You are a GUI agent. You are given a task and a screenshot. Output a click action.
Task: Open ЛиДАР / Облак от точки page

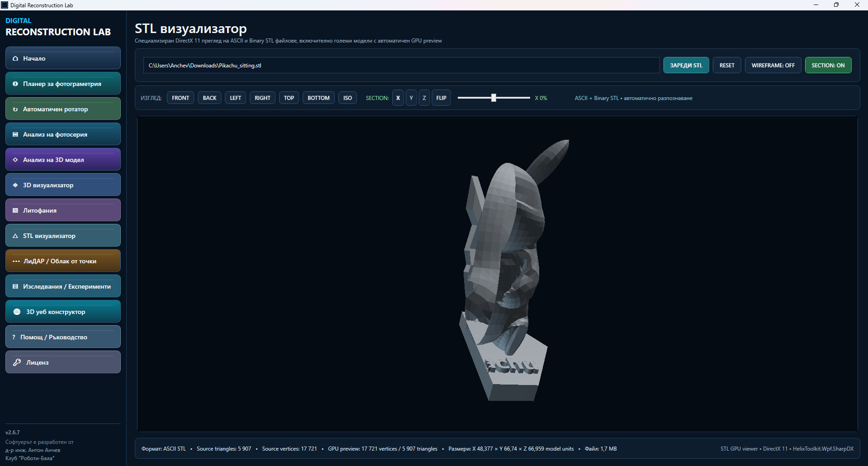point(63,261)
